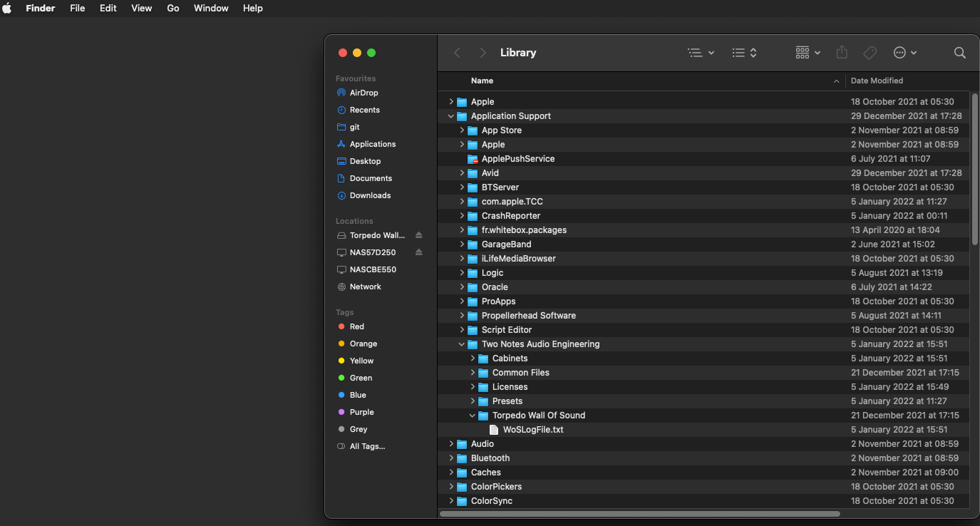Open the Action ellipsis menu icon

pyautogui.click(x=905, y=53)
